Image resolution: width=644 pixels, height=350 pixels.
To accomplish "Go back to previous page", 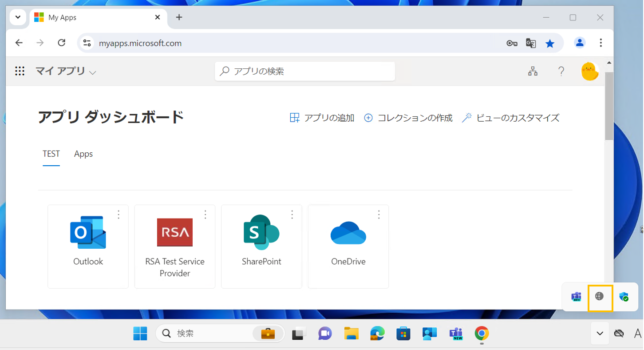I will (19, 43).
